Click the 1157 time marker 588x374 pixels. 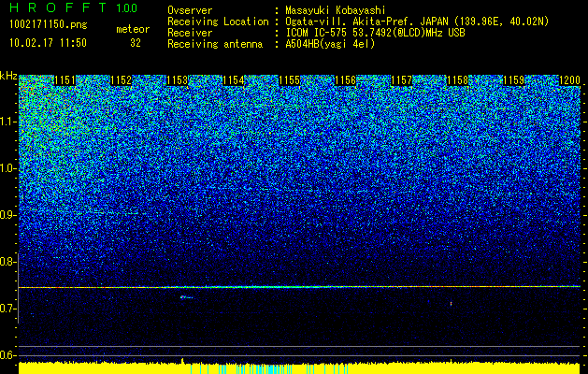402,80
